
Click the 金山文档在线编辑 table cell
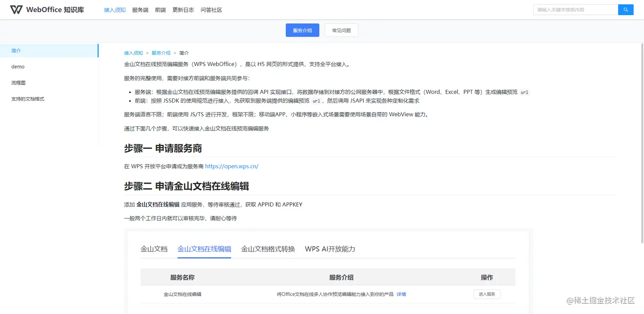(182, 294)
